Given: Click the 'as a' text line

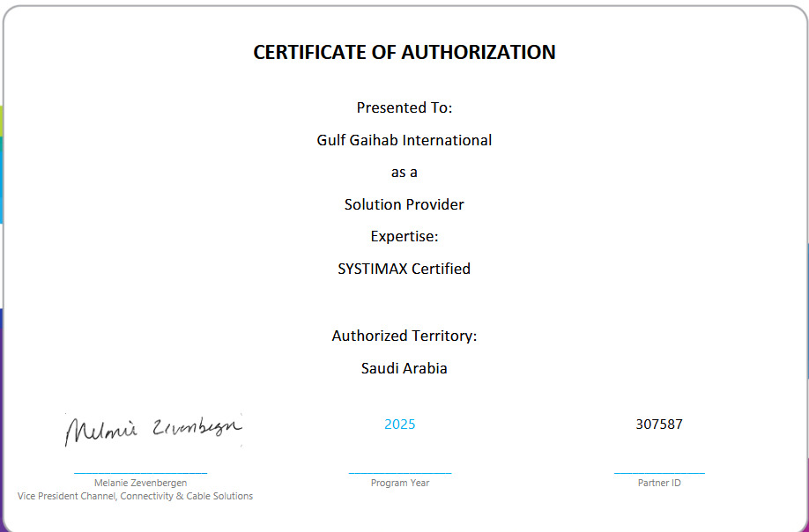Looking at the screenshot, I should [x=404, y=173].
